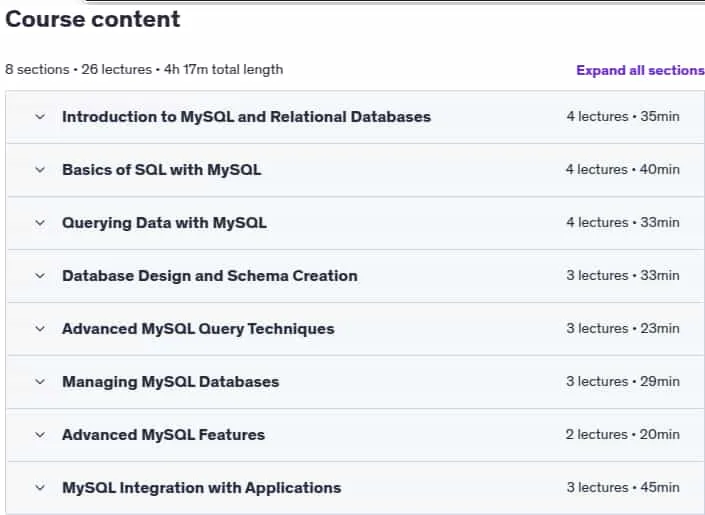The width and height of the screenshot is (705, 515).
Task: Click the '4 lectures • 40min' text
Action: (x=623, y=170)
